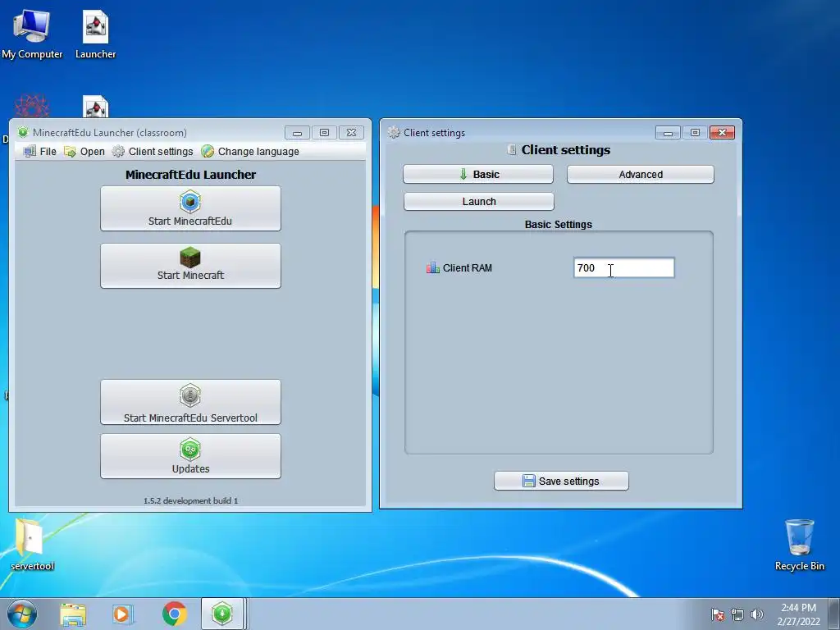The image size is (840, 630).
Task: Click the Basic Settings heading text
Action: 558,225
